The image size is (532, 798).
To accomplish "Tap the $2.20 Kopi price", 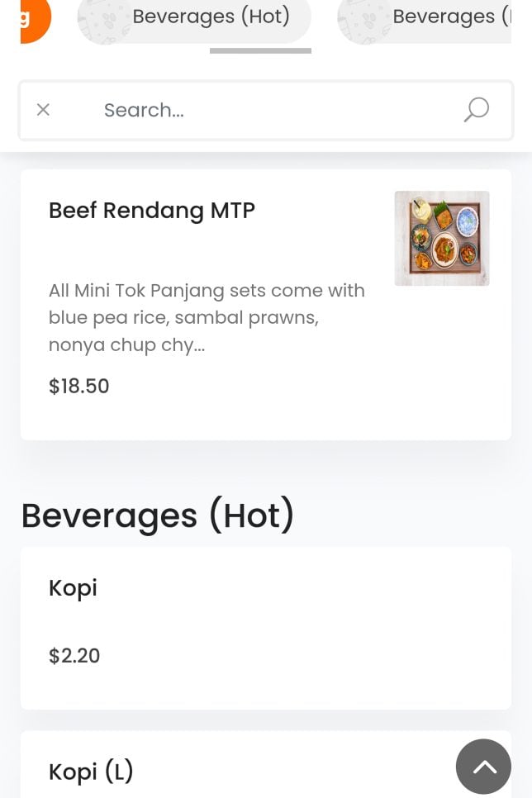I will [x=74, y=656].
